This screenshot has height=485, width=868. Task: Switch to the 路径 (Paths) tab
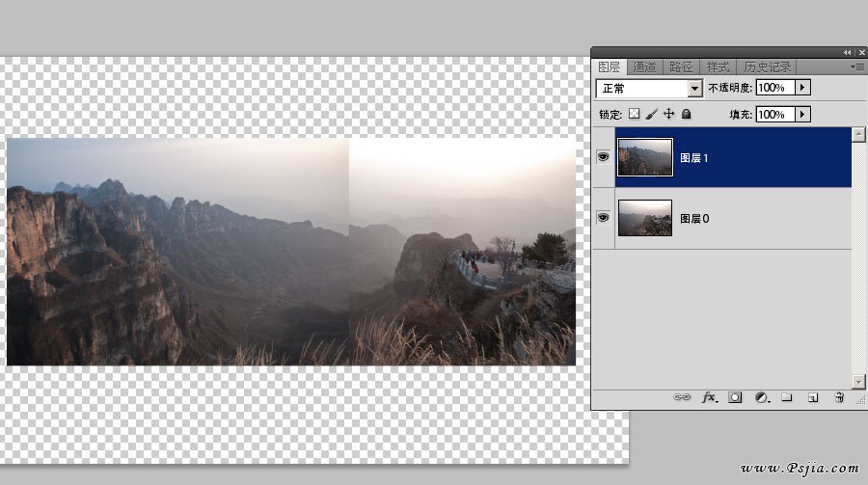click(681, 67)
